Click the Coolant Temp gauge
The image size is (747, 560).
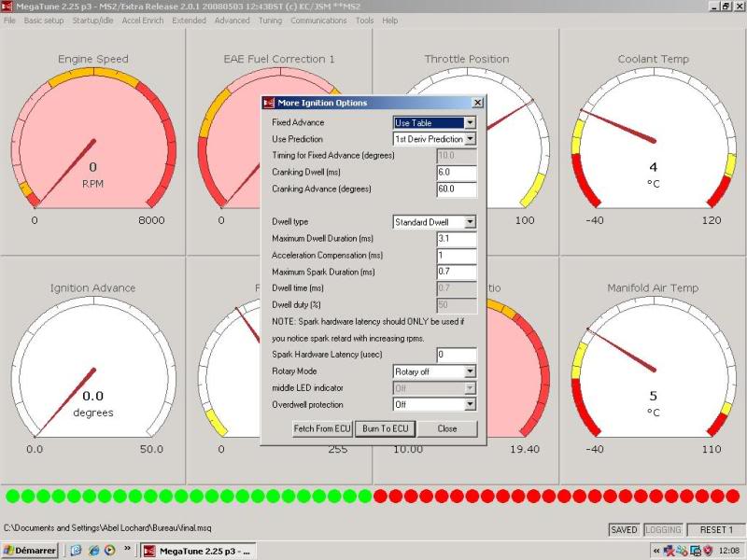(653, 142)
